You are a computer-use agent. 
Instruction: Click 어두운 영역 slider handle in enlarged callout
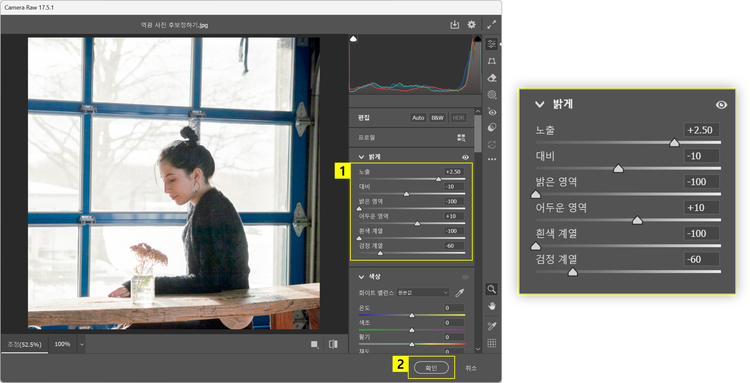637,220
